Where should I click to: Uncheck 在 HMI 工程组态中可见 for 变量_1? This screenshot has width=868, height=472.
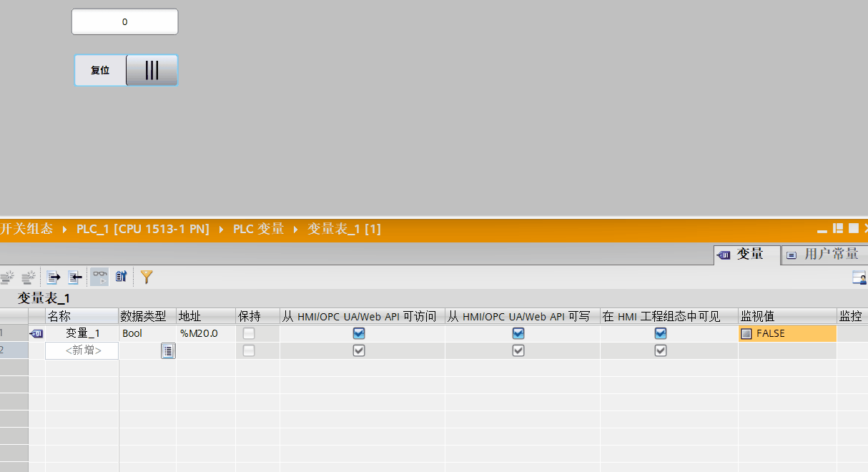click(661, 333)
